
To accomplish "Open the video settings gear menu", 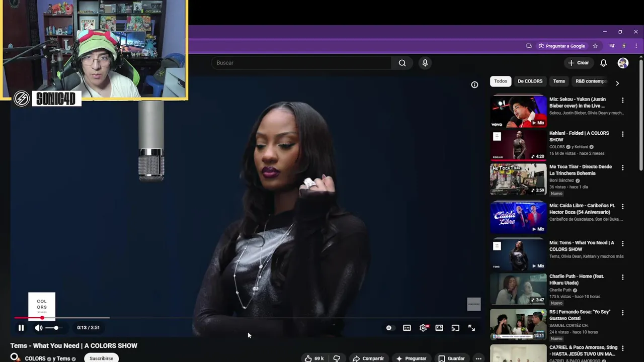I will tap(423, 328).
